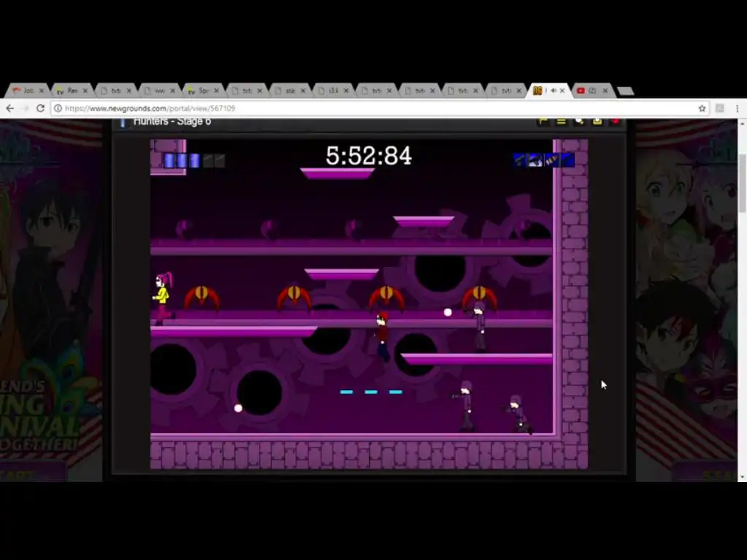Close the Rev tab
The image size is (747, 560).
click(85, 90)
